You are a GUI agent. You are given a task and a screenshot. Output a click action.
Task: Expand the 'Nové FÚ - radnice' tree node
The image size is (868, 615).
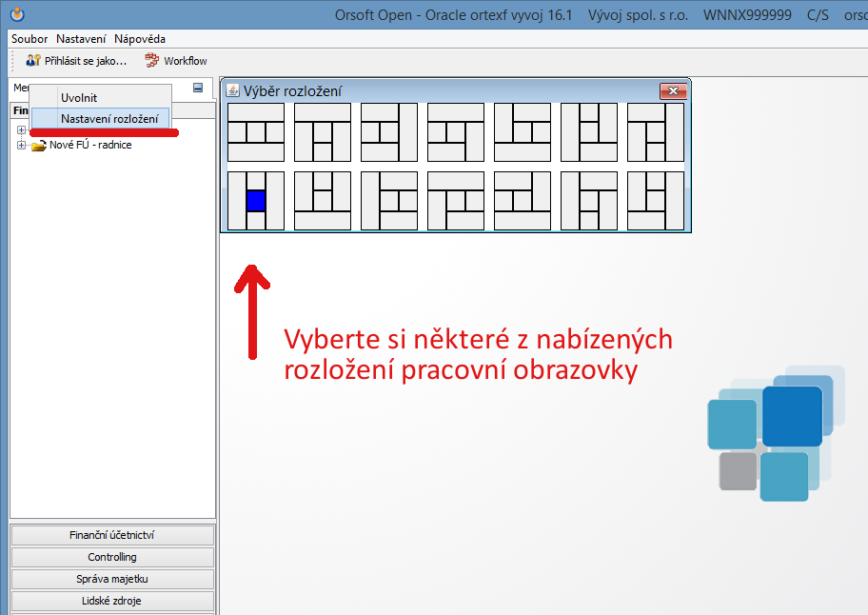21,146
